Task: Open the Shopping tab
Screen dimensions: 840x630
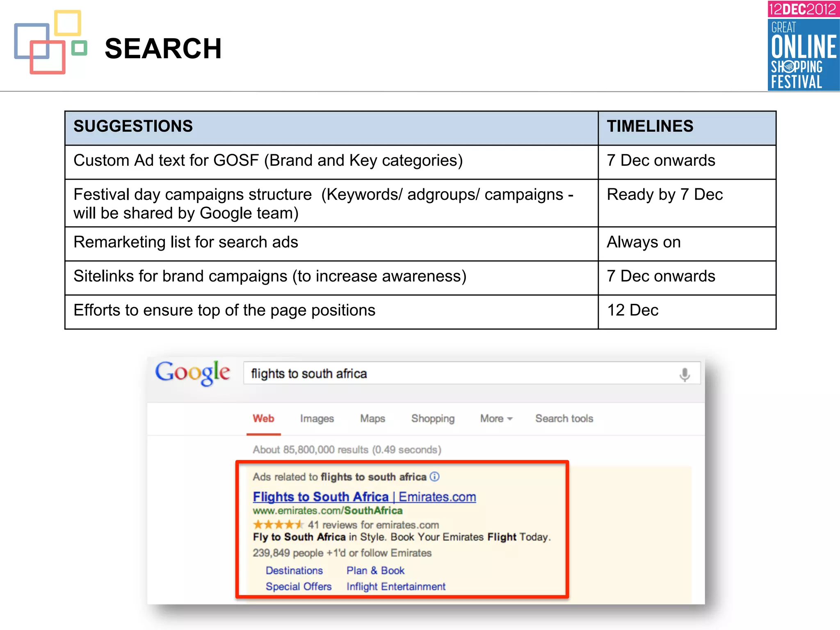Action: [433, 418]
